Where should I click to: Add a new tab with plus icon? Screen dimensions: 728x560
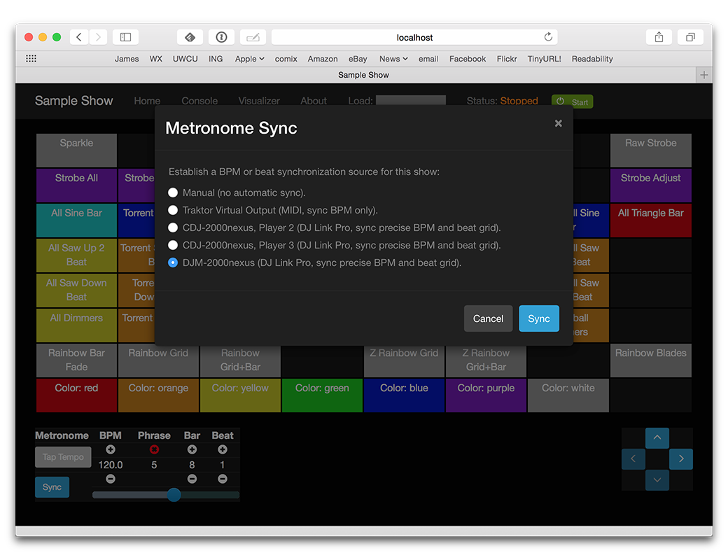[704, 75]
